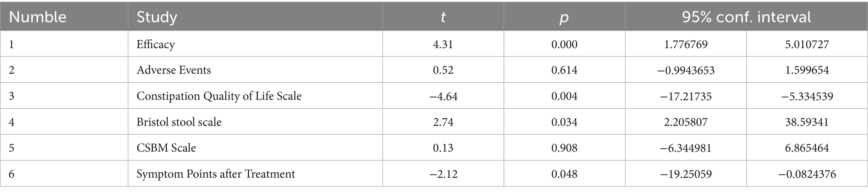Click the "CSBM Scale" cell

click(166, 148)
